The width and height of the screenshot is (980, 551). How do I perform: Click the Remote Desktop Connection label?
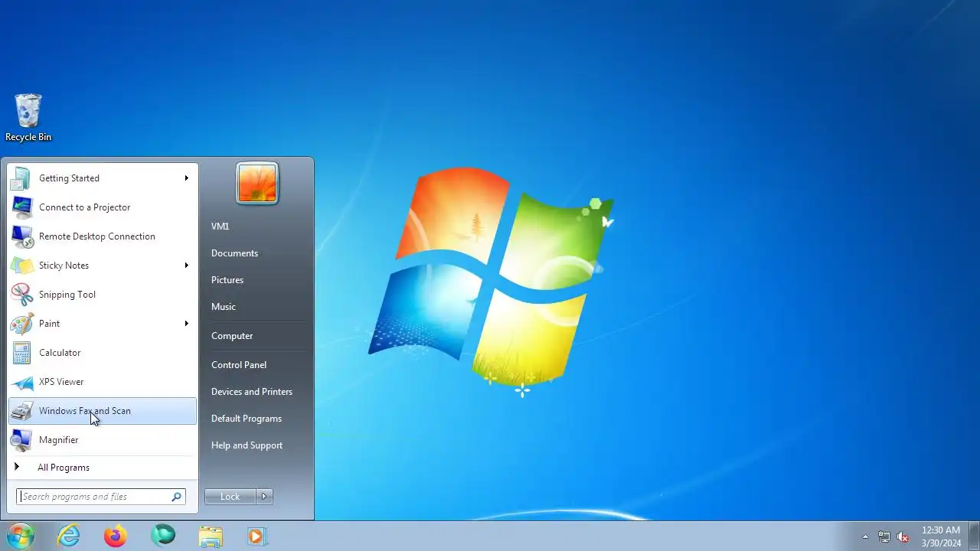pos(97,236)
